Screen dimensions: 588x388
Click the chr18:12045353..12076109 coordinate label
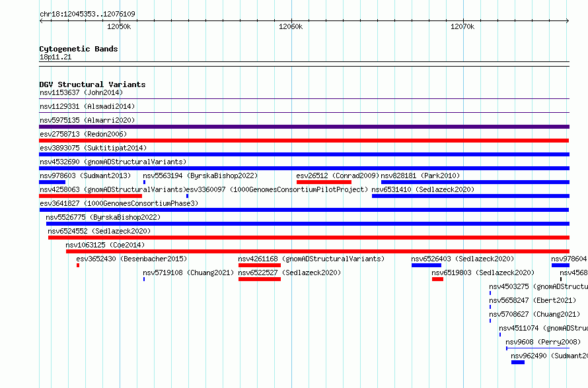coord(87,15)
